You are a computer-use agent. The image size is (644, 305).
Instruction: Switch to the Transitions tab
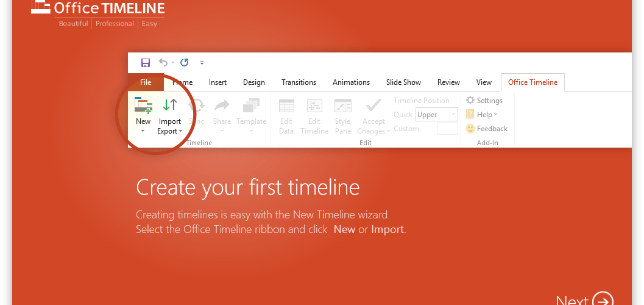click(299, 82)
